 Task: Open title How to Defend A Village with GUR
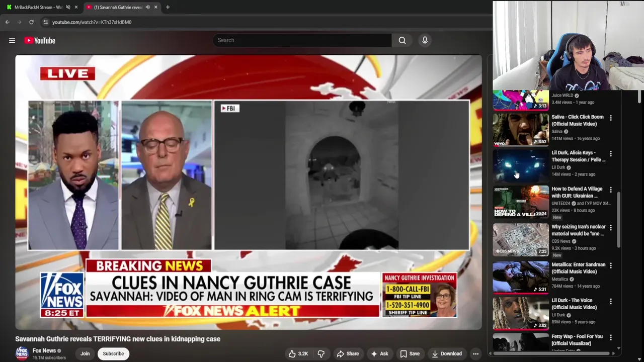[x=577, y=192]
